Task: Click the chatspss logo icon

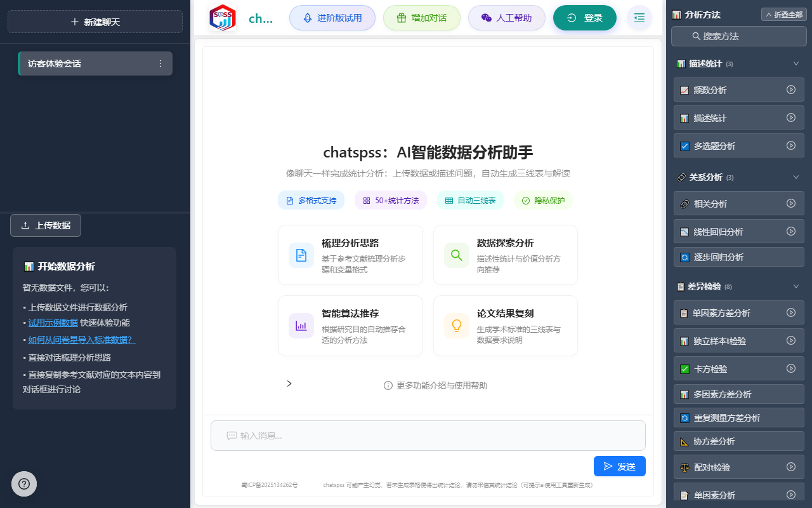Action: tap(223, 18)
